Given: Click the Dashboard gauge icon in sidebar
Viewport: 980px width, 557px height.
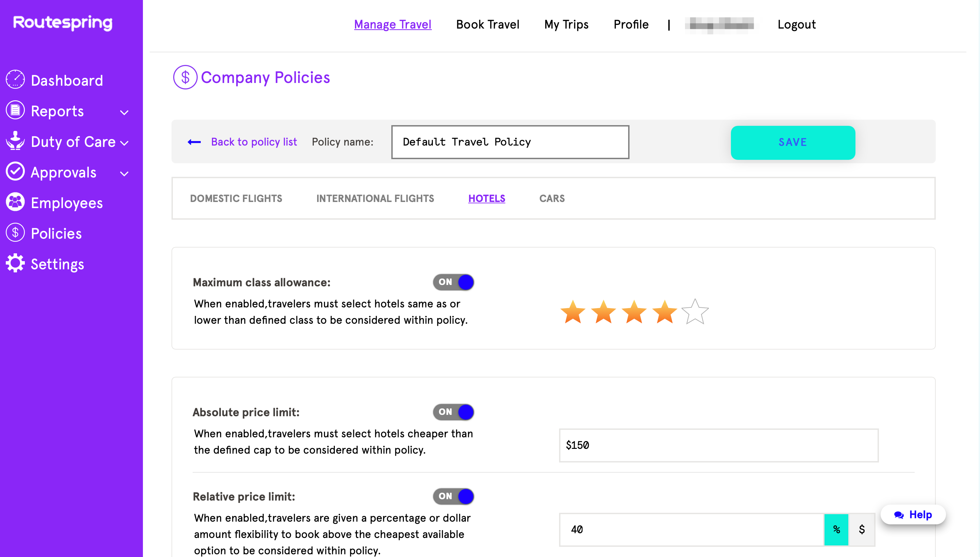Looking at the screenshot, I should pyautogui.click(x=15, y=80).
